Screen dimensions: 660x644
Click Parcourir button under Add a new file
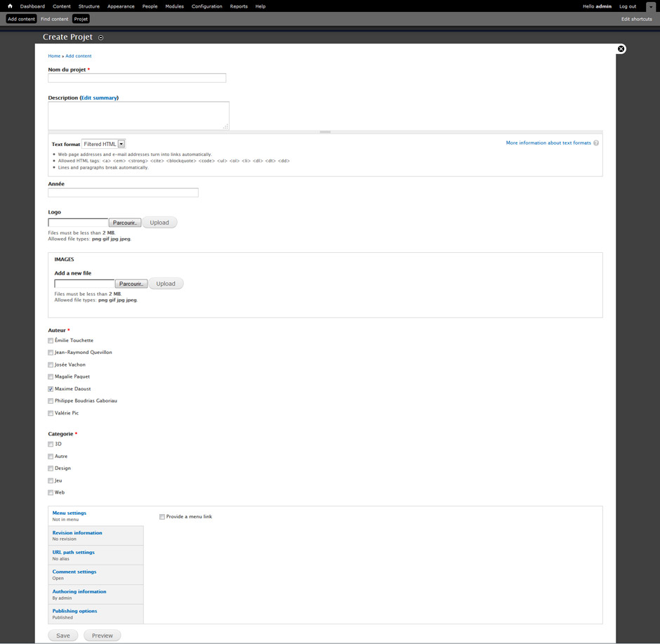point(131,284)
